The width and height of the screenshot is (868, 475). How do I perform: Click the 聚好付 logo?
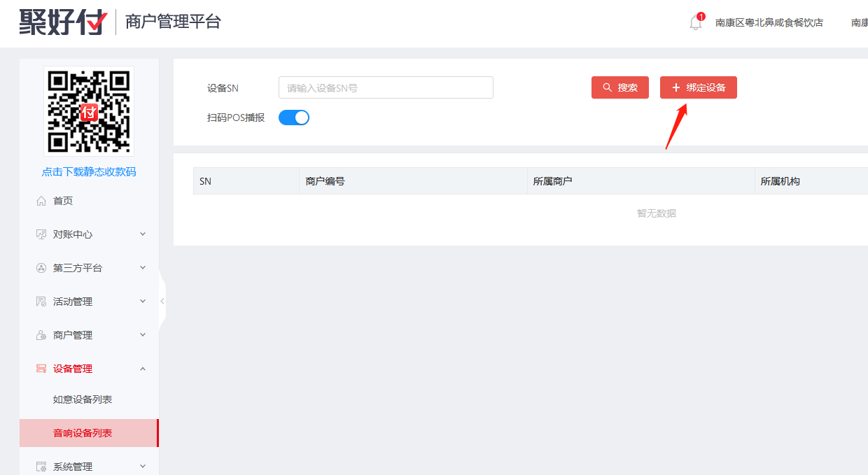click(x=63, y=22)
